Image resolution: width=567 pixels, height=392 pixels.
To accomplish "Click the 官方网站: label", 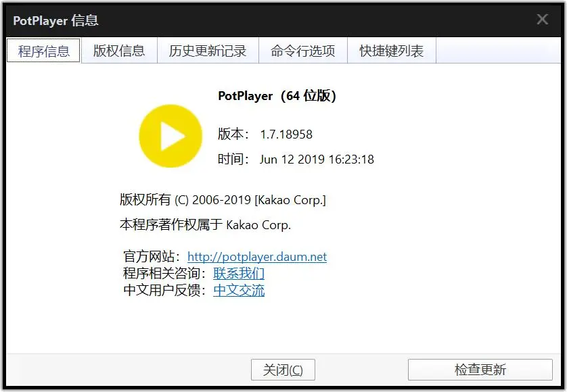I will 152,257.
